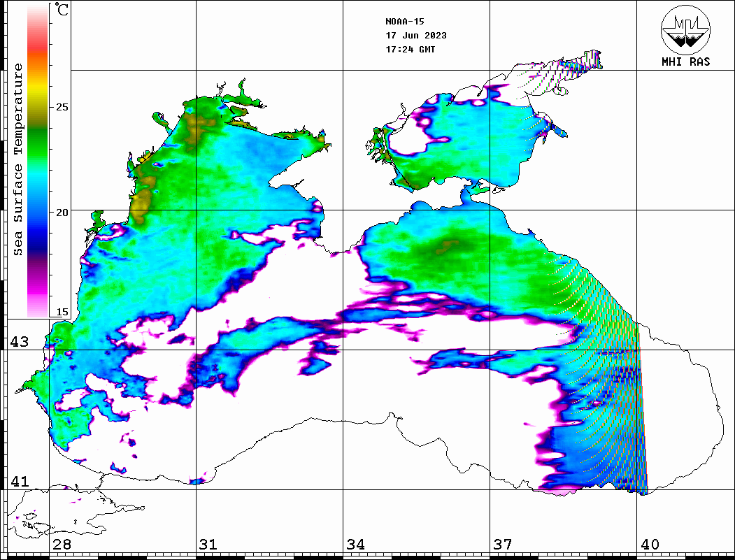Click the 20 tick on temperature scale
Image resolution: width=735 pixels, height=560 pixels.
click(62, 213)
